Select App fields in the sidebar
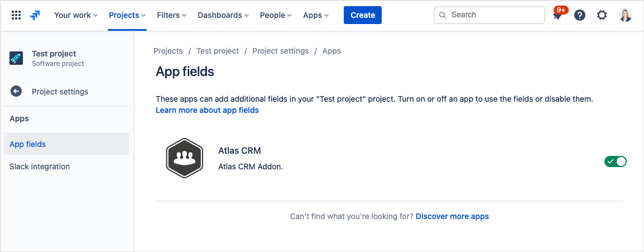 click(x=28, y=144)
